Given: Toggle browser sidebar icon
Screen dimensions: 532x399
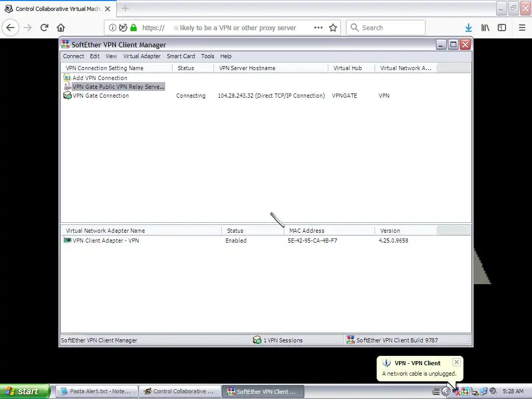Looking at the screenshot, I should pyautogui.click(x=502, y=28).
